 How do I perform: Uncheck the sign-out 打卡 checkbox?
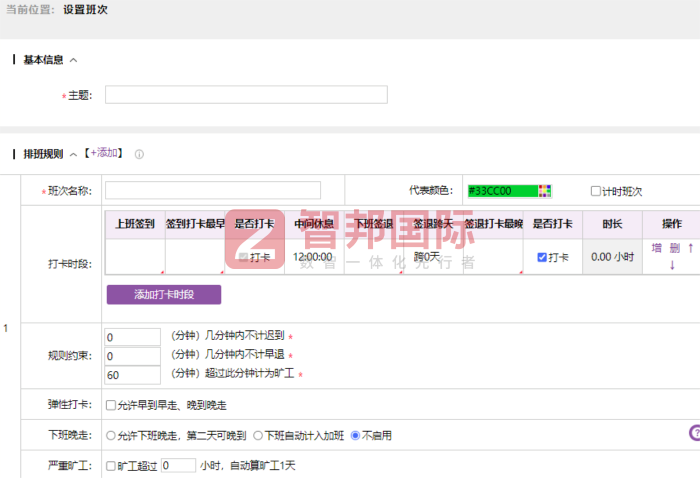point(542,257)
